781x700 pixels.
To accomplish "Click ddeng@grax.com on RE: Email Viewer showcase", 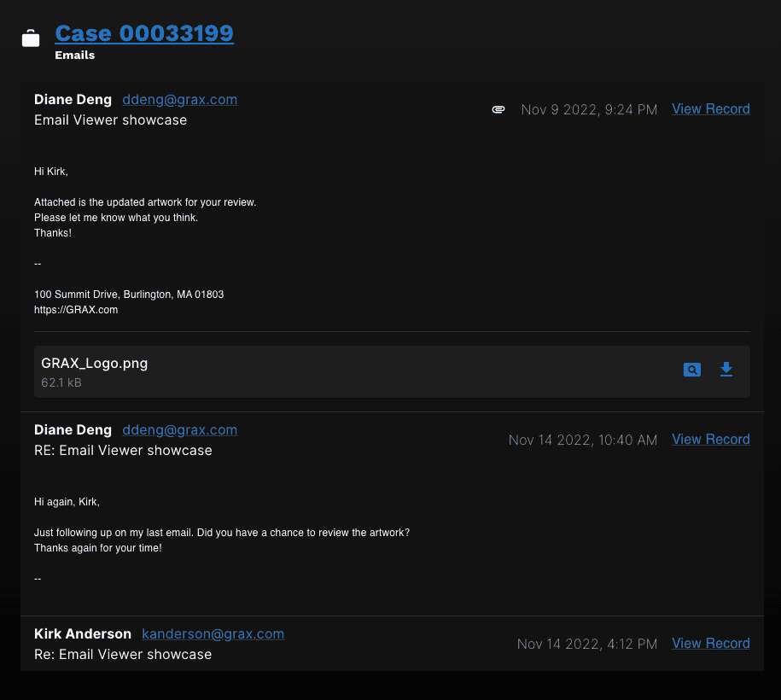I will pyautogui.click(x=180, y=430).
